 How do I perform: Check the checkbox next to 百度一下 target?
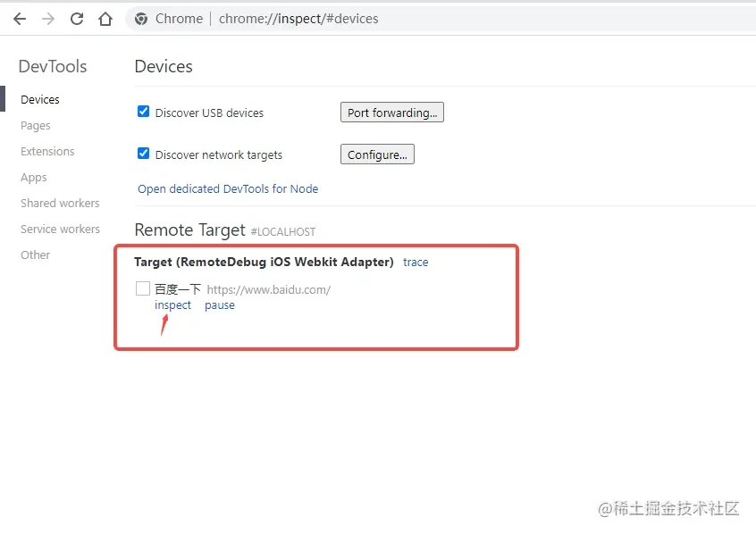142,288
